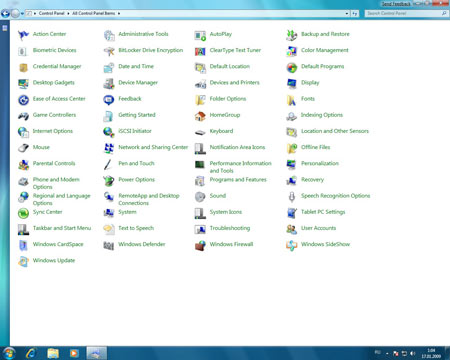This screenshot has height=360, width=450.
Task: Open the Speech Recognition microphone icon
Action: 292,196
